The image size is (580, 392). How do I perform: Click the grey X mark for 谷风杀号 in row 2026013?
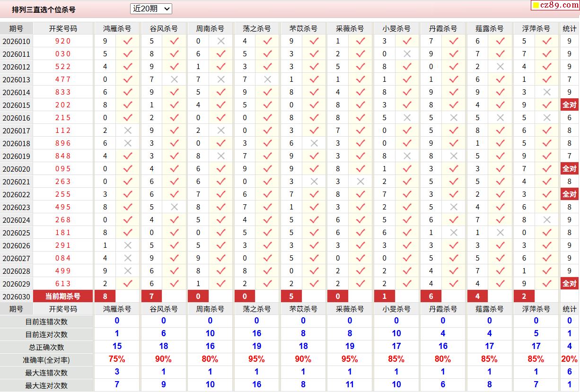(175, 79)
